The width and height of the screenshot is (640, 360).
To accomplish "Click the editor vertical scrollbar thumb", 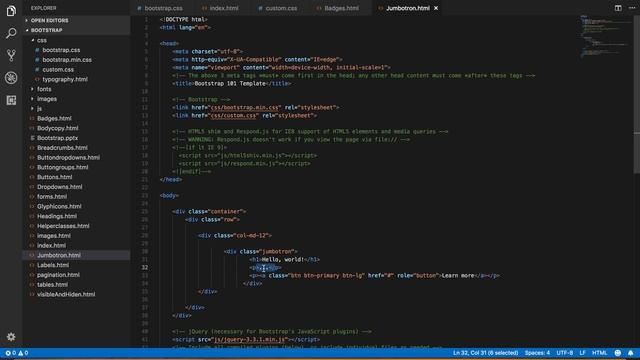I will coord(636,95).
